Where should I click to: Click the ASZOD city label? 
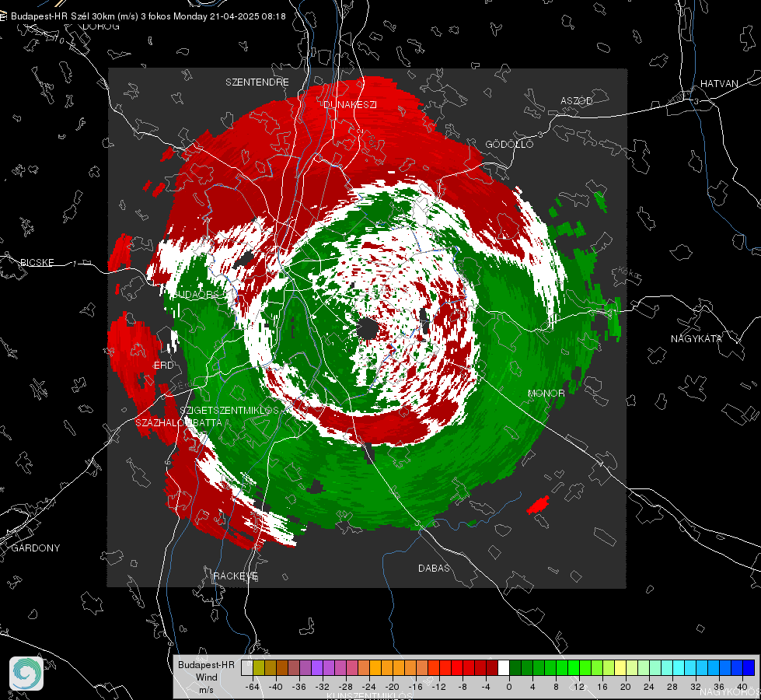577,101
